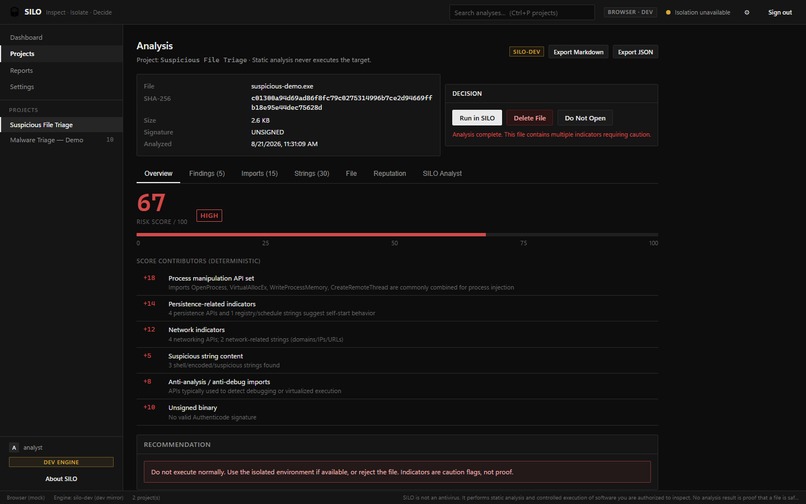Click the Browser (mock) status entry
806x504 pixels.
click(26, 498)
